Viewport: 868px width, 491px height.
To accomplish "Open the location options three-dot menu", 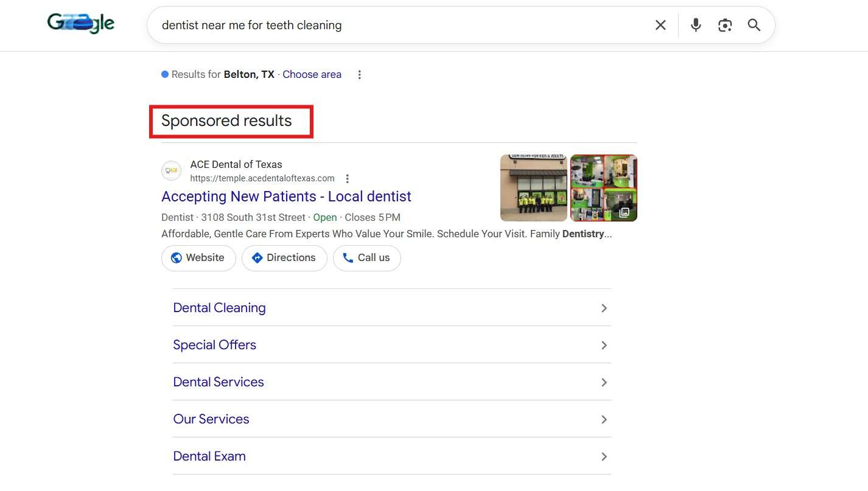I will coord(359,74).
